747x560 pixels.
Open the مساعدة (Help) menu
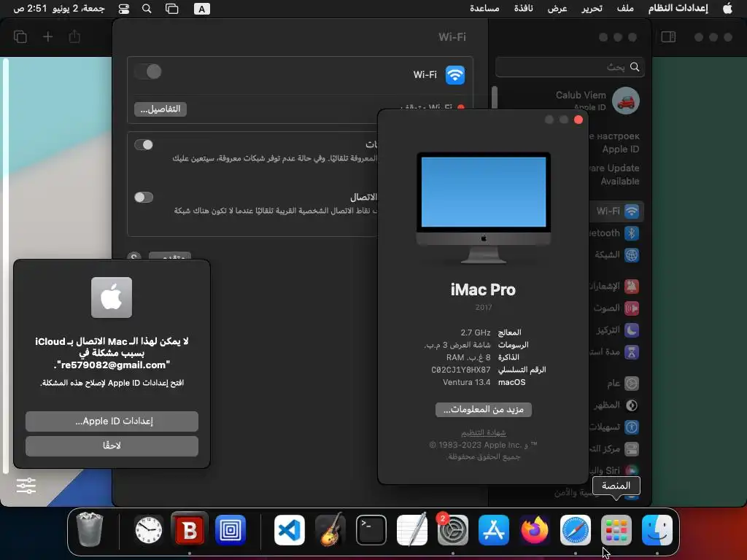484,8
